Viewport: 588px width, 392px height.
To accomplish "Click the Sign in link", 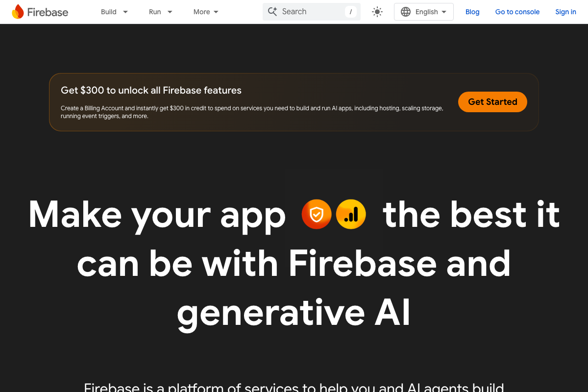I will click(565, 12).
